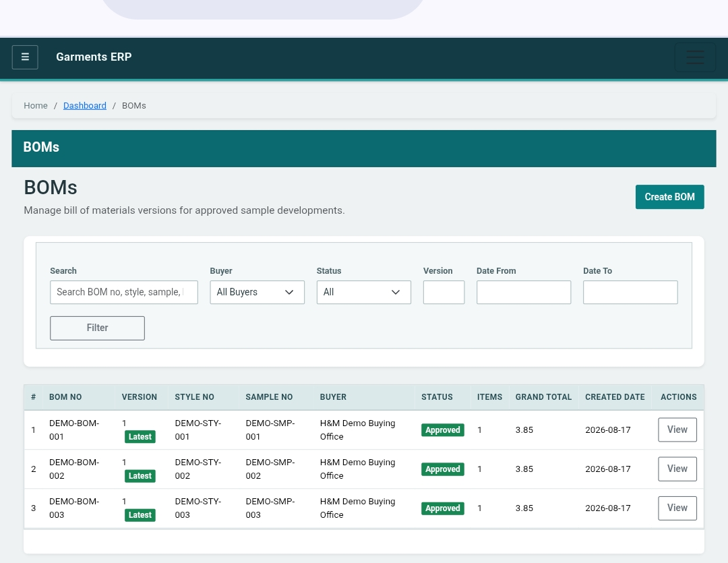Click the Create BOM button
The height and width of the screenshot is (563, 728).
coord(669,197)
